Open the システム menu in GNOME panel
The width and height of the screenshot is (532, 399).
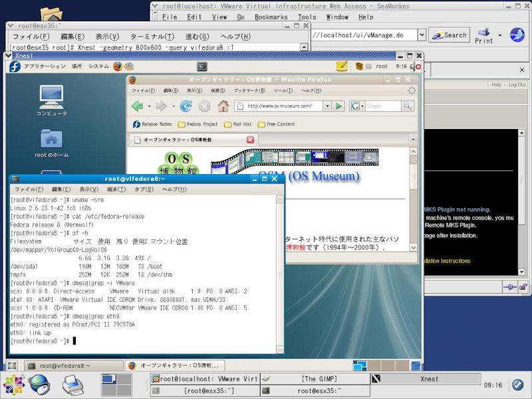coord(98,66)
